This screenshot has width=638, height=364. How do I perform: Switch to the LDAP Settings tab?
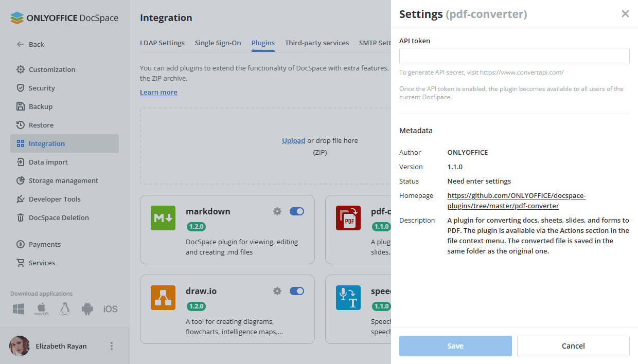162,43
